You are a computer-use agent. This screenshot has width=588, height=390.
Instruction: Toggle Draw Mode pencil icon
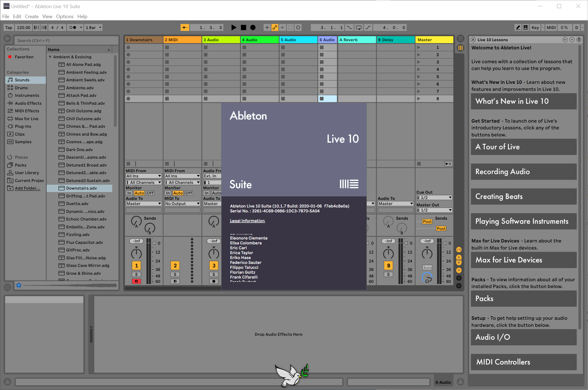[x=518, y=27]
